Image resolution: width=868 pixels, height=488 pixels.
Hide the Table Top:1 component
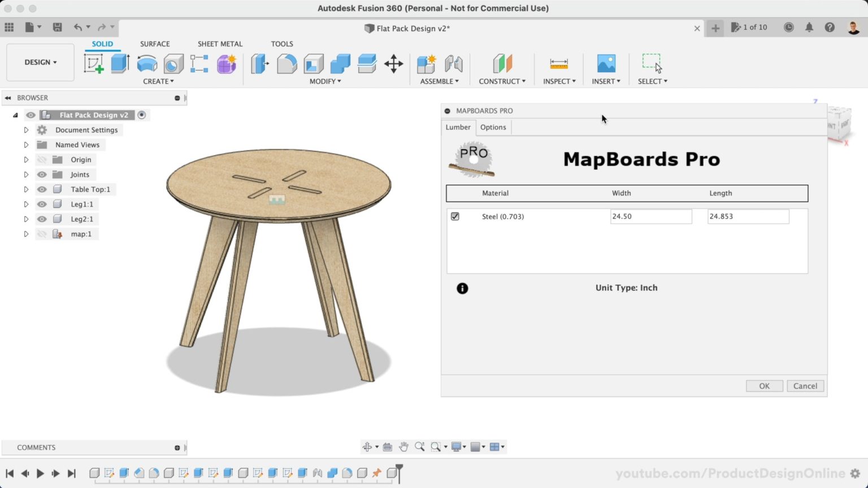[41, 189]
